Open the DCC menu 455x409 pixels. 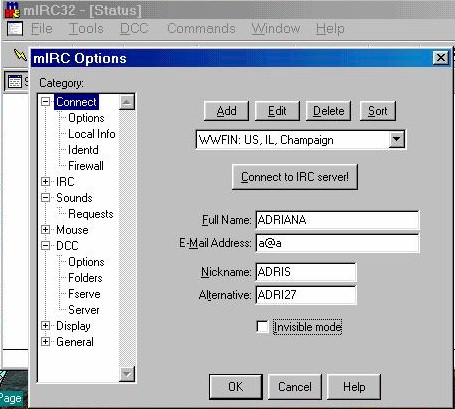click(134, 28)
